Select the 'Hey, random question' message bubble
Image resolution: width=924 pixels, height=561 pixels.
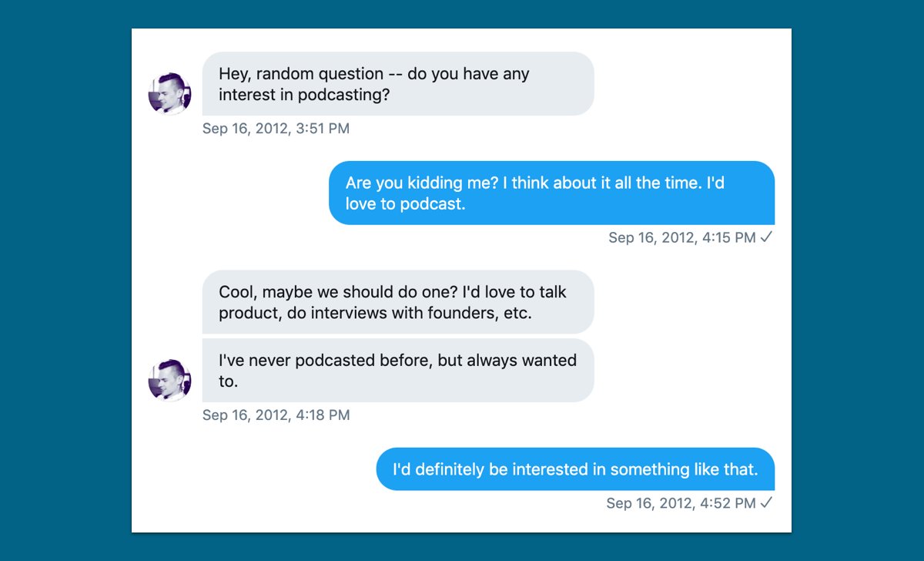coord(397,84)
